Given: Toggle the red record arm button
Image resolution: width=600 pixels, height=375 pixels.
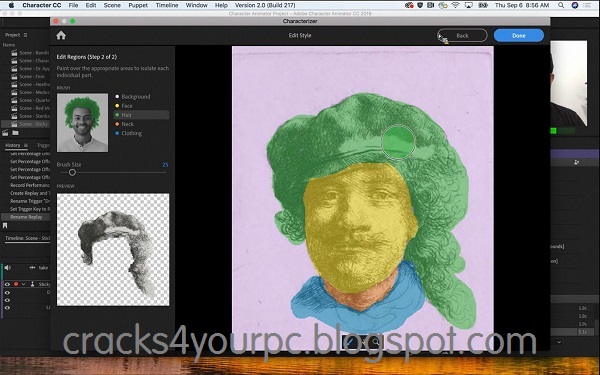Looking at the screenshot, I should pyautogui.click(x=16, y=284).
